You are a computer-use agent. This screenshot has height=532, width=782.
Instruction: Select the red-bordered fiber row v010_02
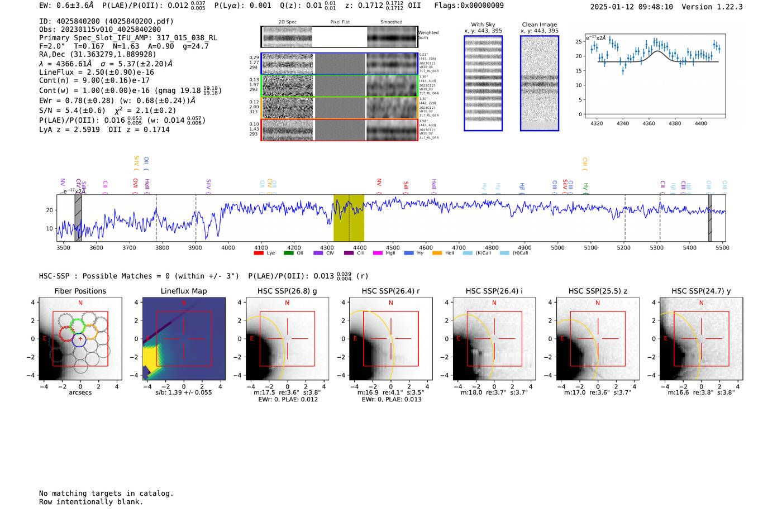point(340,130)
